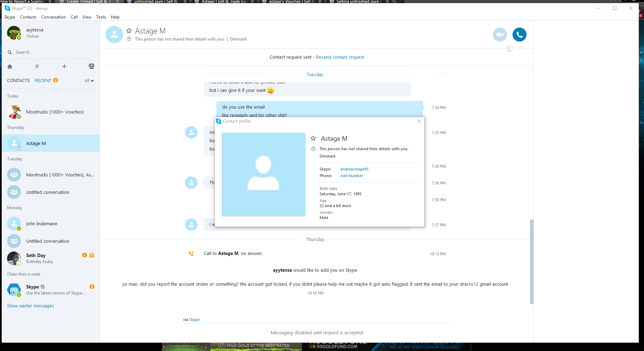644x351 pixels.
Task: Click the chat scrollbar thumb
Action: [x=532, y=262]
